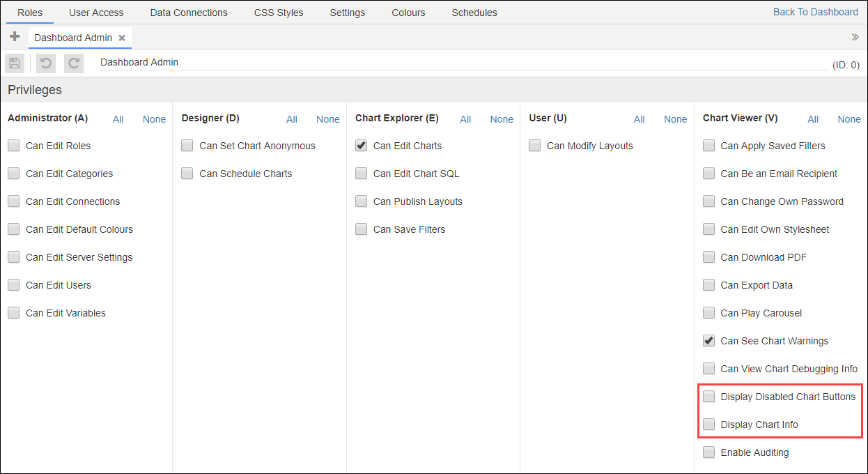The width and height of the screenshot is (868, 474).
Task: Open the Colours tab
Action: (408, 12)
